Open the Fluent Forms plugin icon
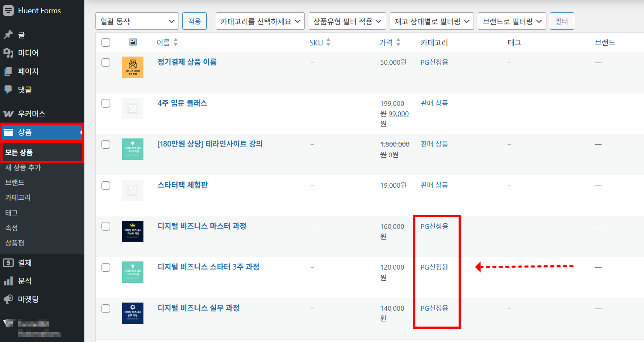Image resolution: width=644 pixels, height=342 pixels. [9, 10]
